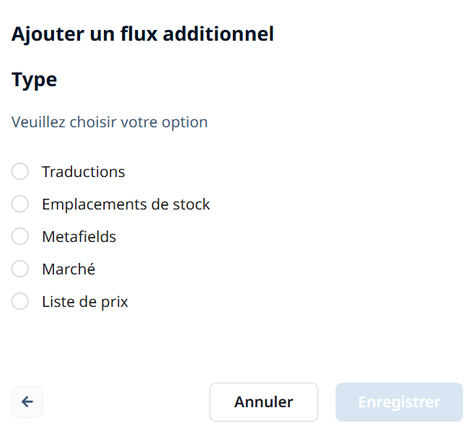The image size is (472, 444).
Task: Click the Traductions label text
Action: pyautogui.click(x=83, y=172)
